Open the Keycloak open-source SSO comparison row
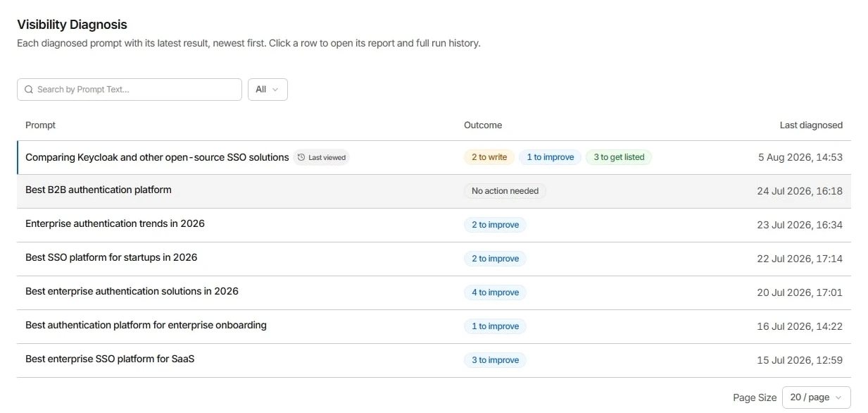This screenshot has width=868, height=413. tap(434, 157)
